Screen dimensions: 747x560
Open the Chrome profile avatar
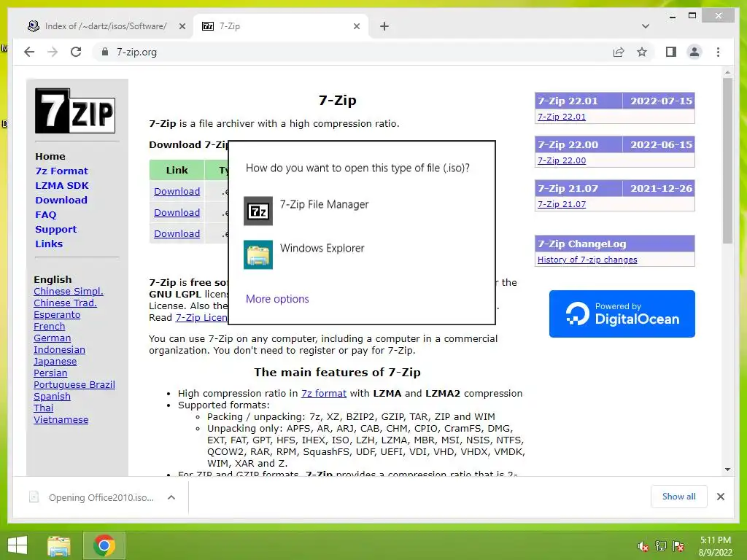[x=694, y=52]
